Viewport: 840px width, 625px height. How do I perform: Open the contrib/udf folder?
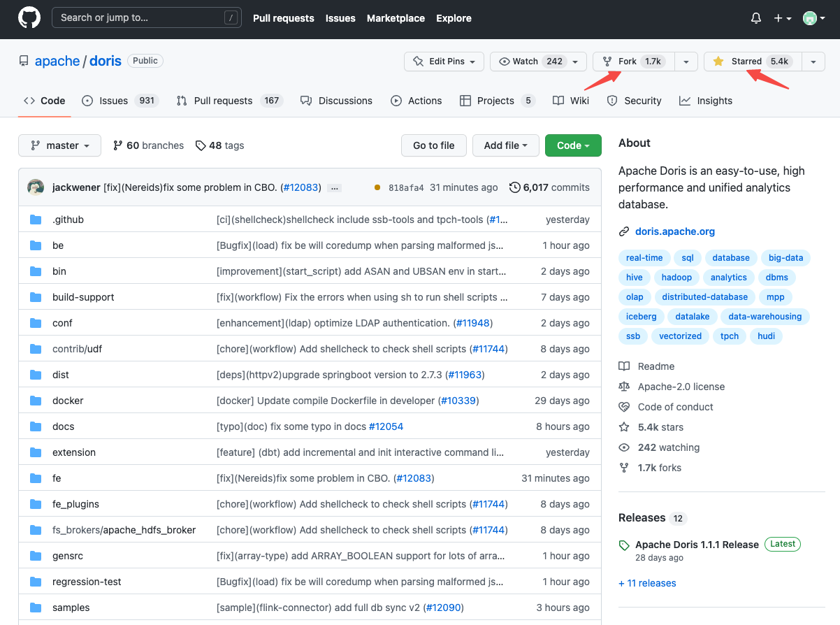tap(77, 349)
